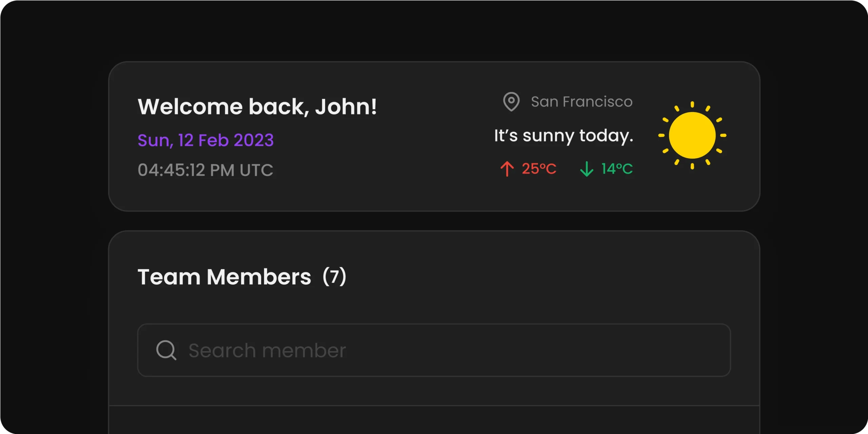The height and width of the screenshot is (434, 868).
Task: Click the right end of the search box
Action: tap(712, 350)
